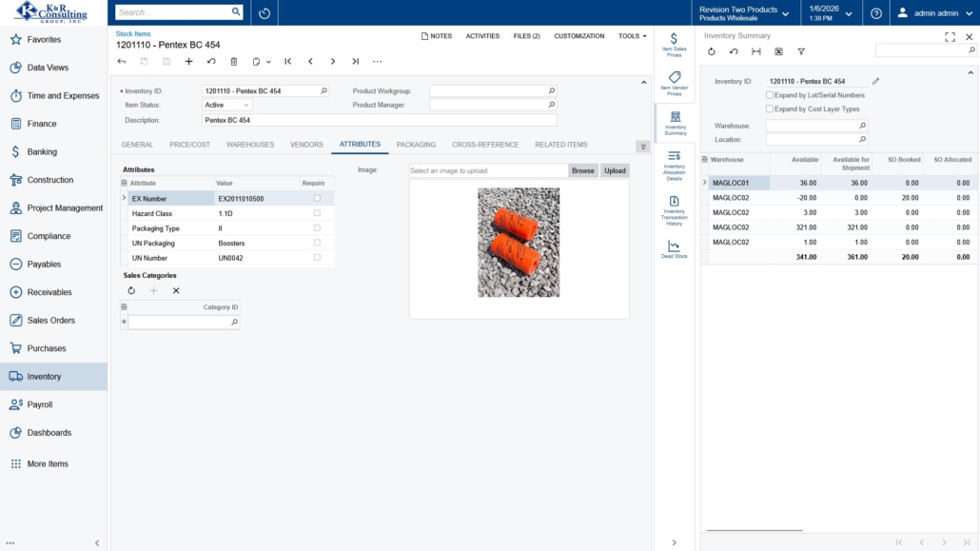Screen dimensions: 980x551
Task: Click the filter icon in Inventory Summary
Action: tap(801, 51)
